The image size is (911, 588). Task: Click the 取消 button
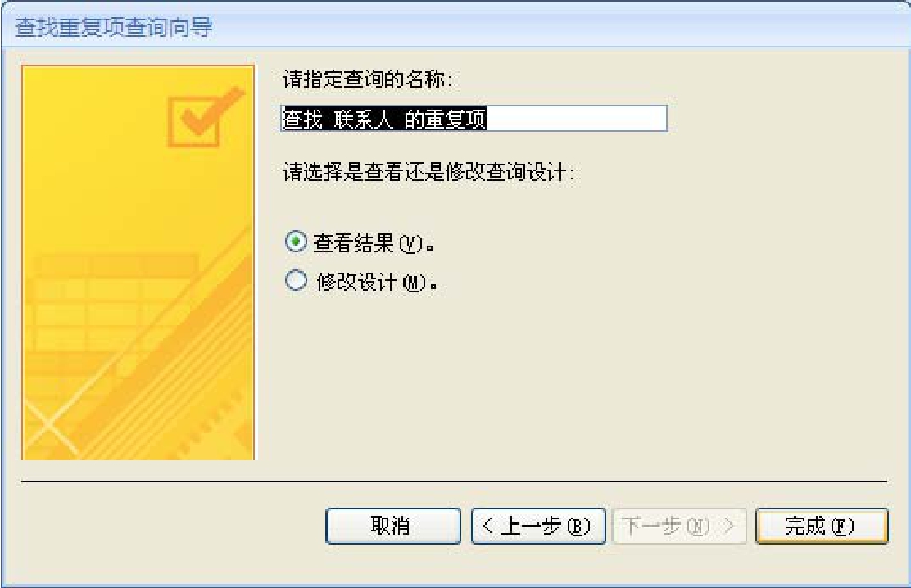393,526
